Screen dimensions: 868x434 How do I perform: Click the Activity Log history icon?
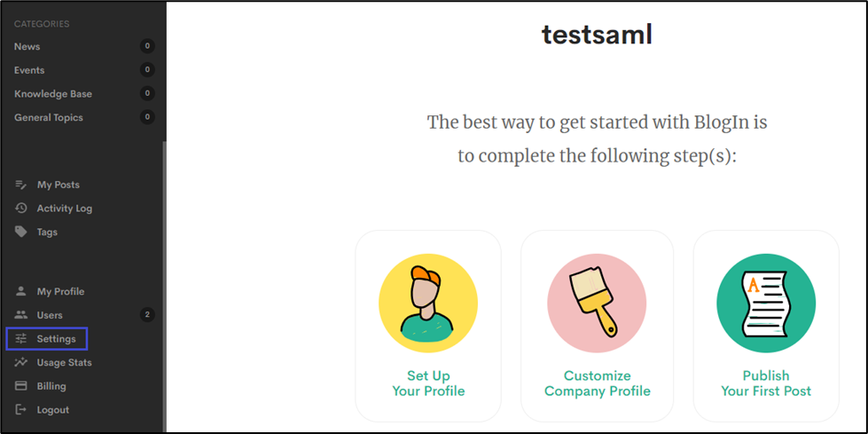click(x=21, y=209)
